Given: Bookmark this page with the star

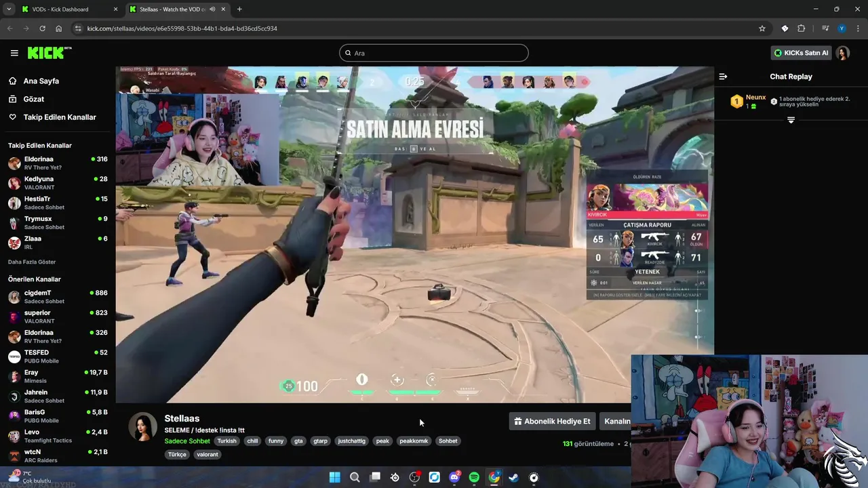Looking at the screenshot, I should [x=762, y=28].
